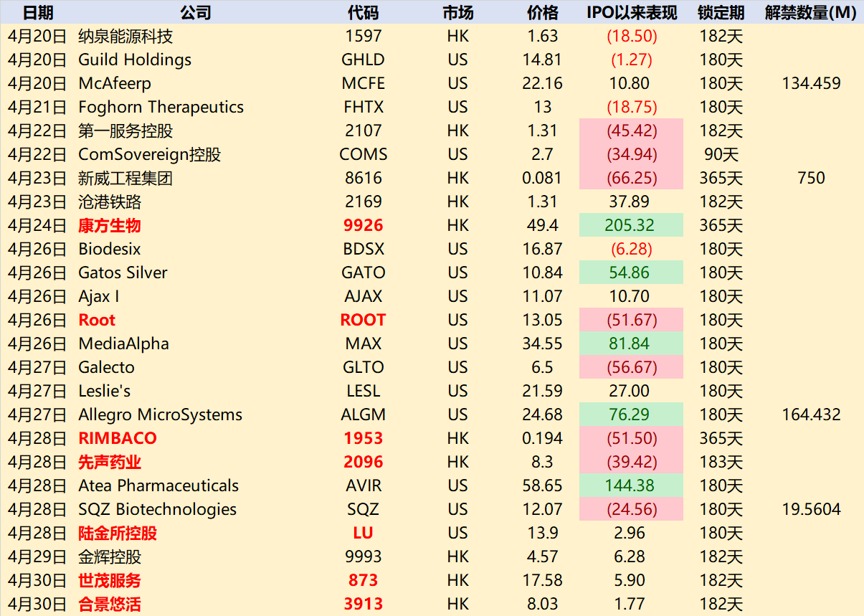The image size is (864, 616).
Task: Click the price cell showing 58.65
Action: pyautogui.click(x=542, y=485)
